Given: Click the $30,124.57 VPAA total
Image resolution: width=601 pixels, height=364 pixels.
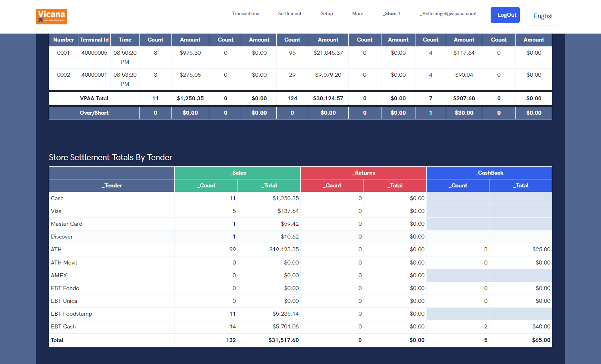Looking at the screenshot, I should click(328, 98).
